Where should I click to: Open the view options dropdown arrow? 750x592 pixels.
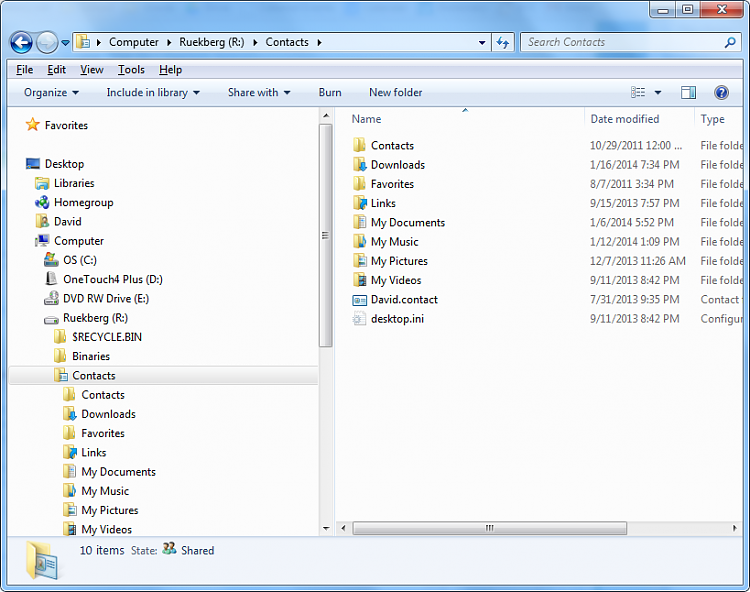click(658, 92)
